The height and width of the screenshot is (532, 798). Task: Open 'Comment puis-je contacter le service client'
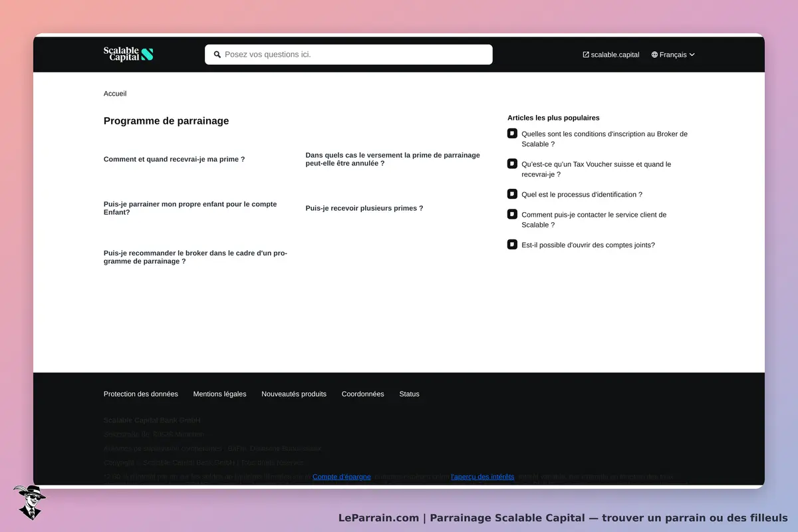pos(594,219)
